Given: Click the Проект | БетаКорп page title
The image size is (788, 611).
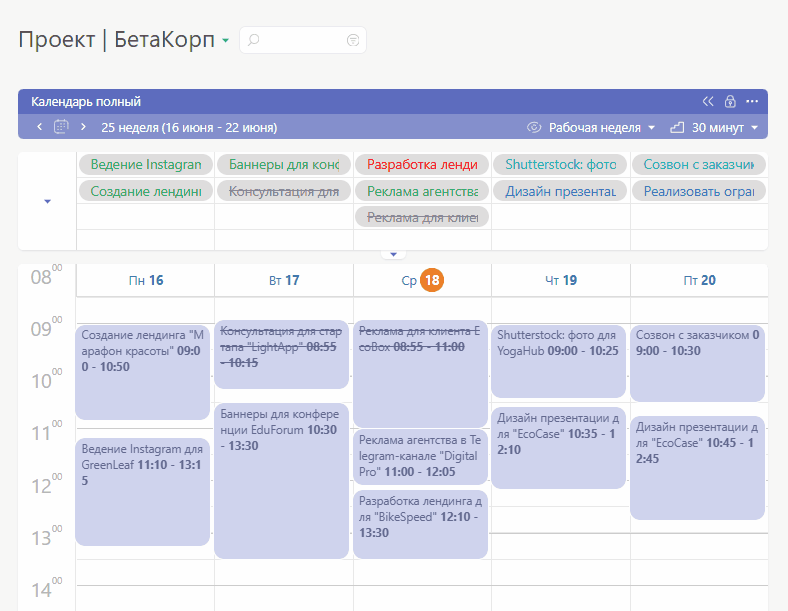Looking at the screenshot, I should pyautogui.click(x=117, y=40).
